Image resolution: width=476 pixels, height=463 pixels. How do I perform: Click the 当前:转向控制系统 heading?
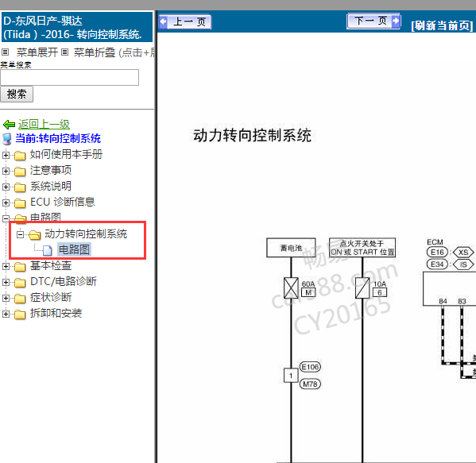click(x=58, y=138)
